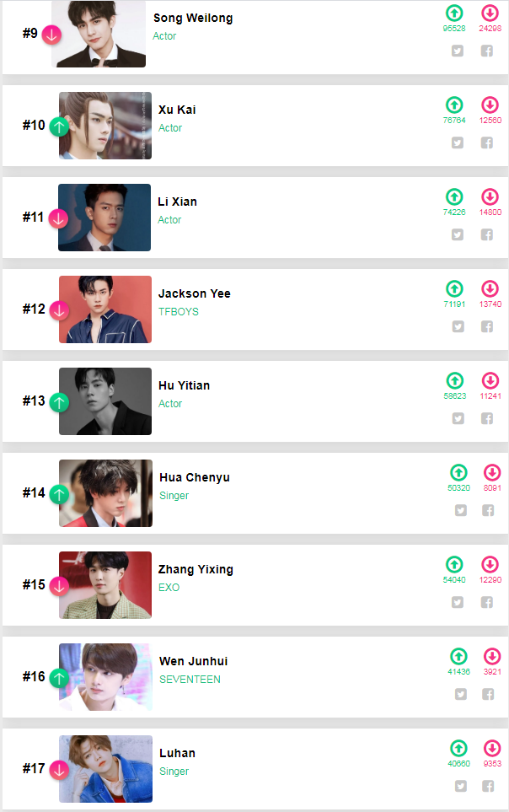Click Luhan's photo thumbnail

click(105, 769)
